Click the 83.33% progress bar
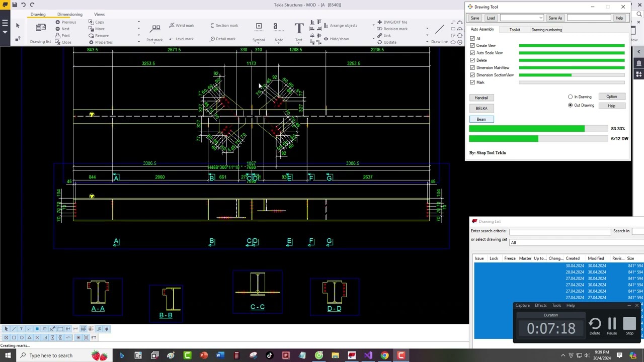 (538, 129)
